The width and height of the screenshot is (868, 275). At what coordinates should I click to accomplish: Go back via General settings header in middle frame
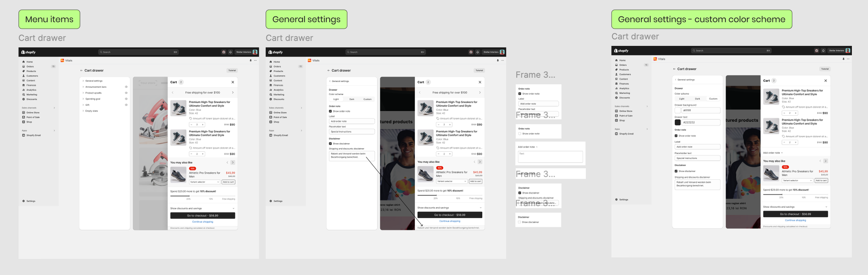339,81
